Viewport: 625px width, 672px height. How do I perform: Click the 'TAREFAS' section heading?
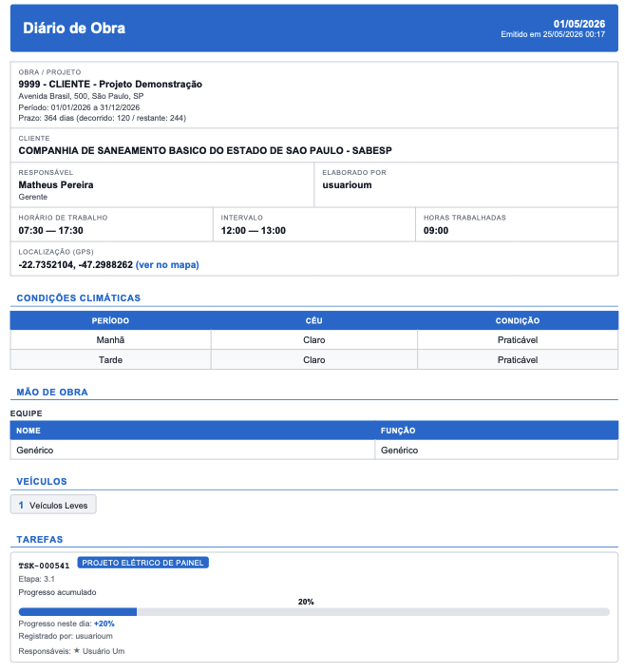pyautogui.click(x=39, y=539)
